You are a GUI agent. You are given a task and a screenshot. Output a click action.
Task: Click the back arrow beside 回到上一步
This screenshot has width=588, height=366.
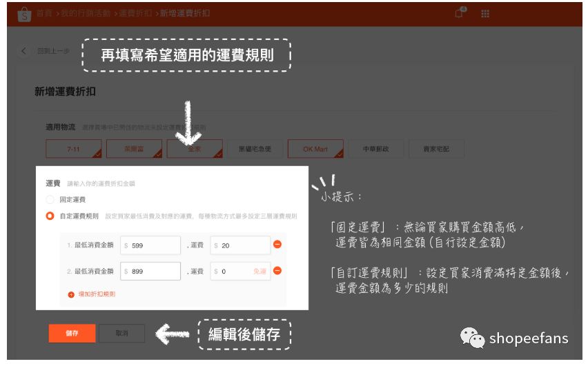tap(23, 51)
